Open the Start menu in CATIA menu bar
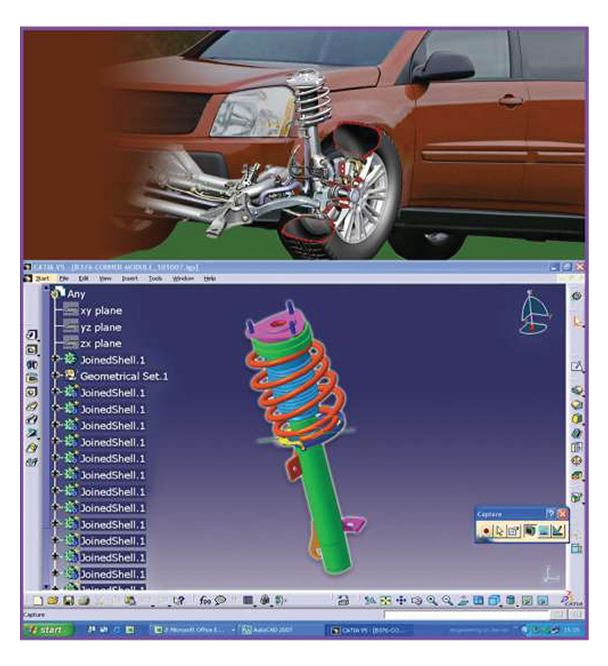Screen dimensions: 608x666 tap(42, 279)
